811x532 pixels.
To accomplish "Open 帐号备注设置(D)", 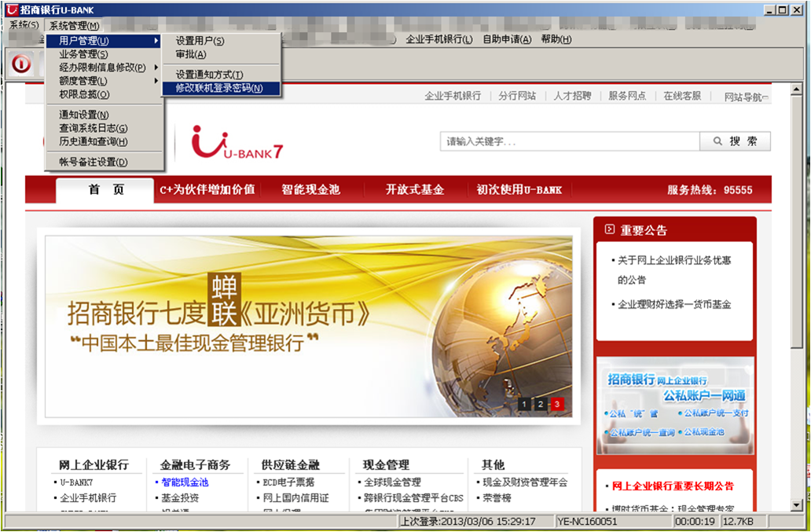I will point(104,162).
